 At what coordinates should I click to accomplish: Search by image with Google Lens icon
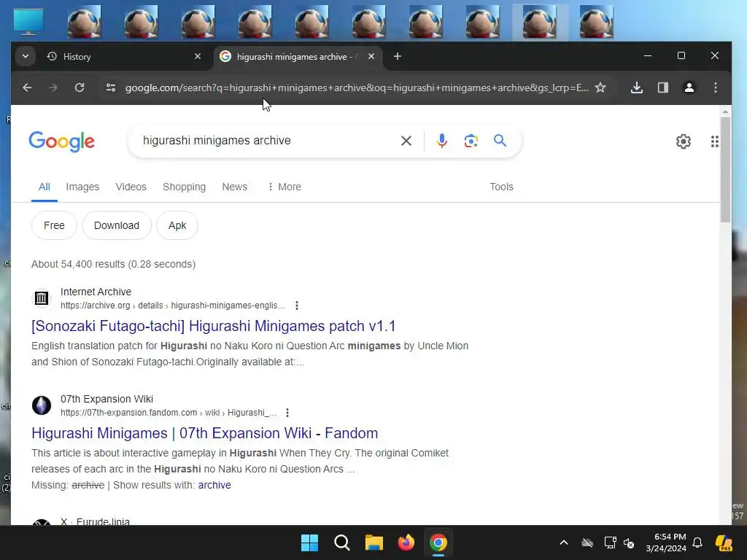pos(471,141)
